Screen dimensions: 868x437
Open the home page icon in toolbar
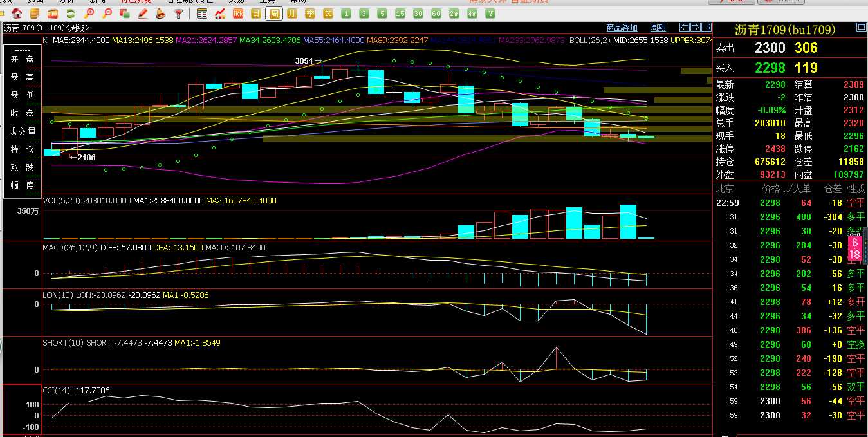(17, 13)
